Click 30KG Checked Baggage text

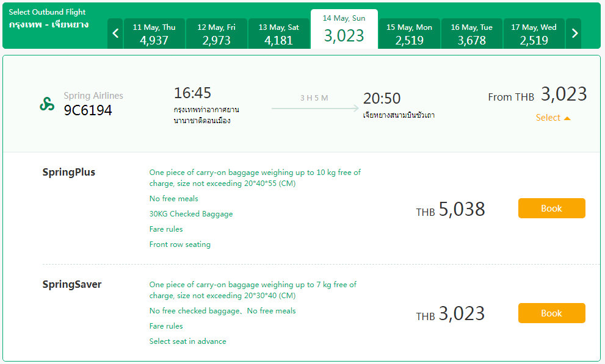(x=191, y=214)
